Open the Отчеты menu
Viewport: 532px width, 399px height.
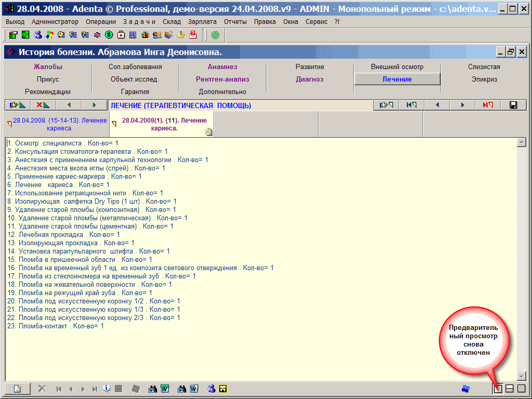pyautogui.click(x=235, y=21)
